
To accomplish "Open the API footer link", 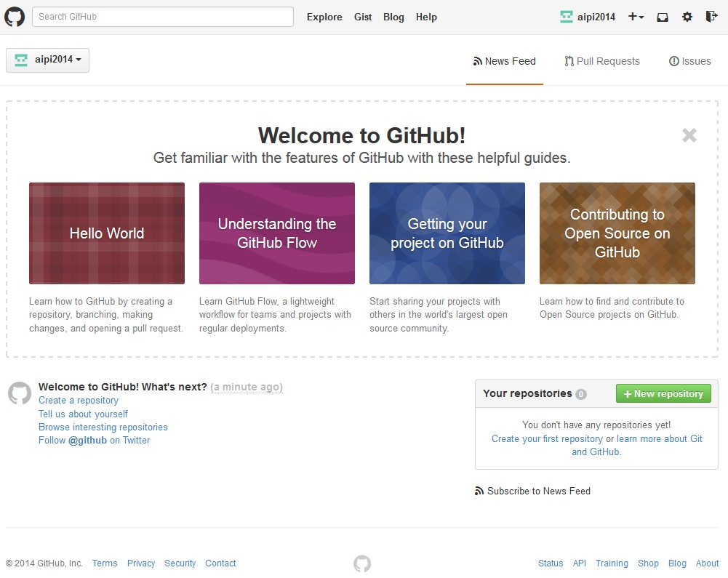I will tap(580, 563).
